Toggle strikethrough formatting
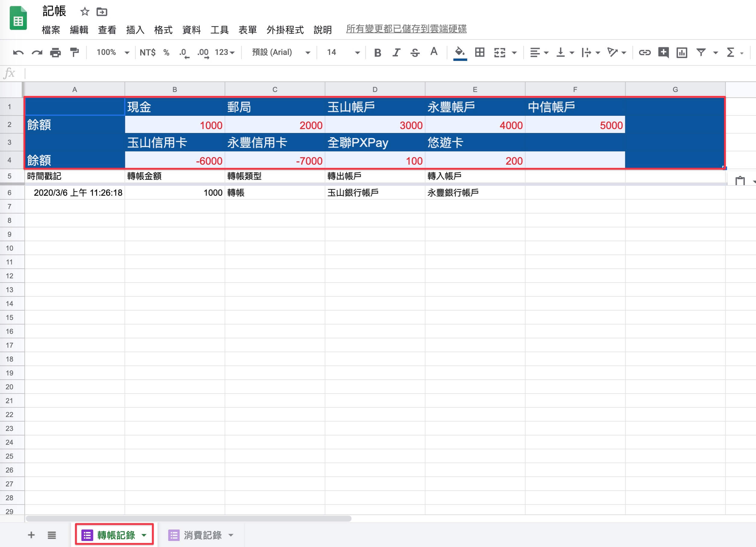756x547 pixels. (x=415, y=52)
